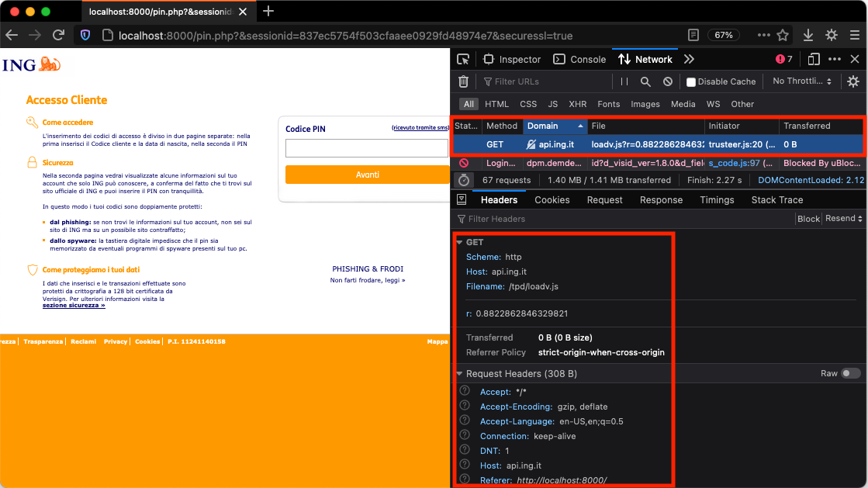Image resolution: width=868 pixels, height=488 pixels.
Task: Open s_code.js:97 initiator link
Action: (x=741, y=163)
